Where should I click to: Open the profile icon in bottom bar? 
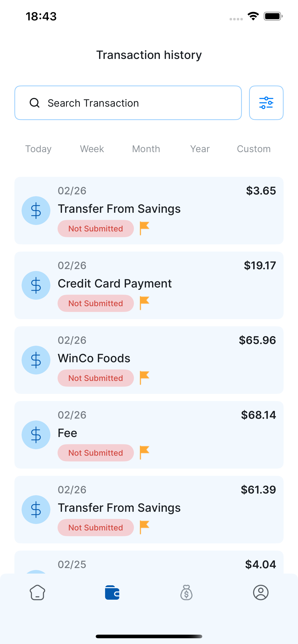coord(261,592)
